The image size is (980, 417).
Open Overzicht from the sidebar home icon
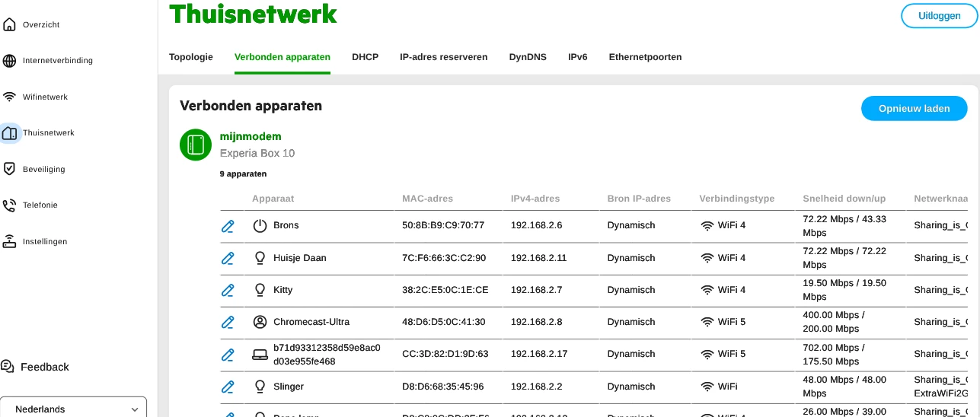pos(9,24)
